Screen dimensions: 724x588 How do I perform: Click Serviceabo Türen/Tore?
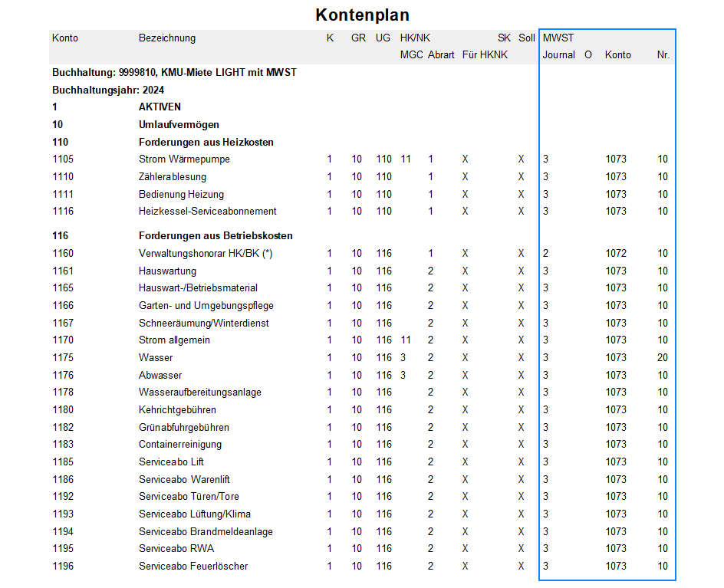(189, 497)
